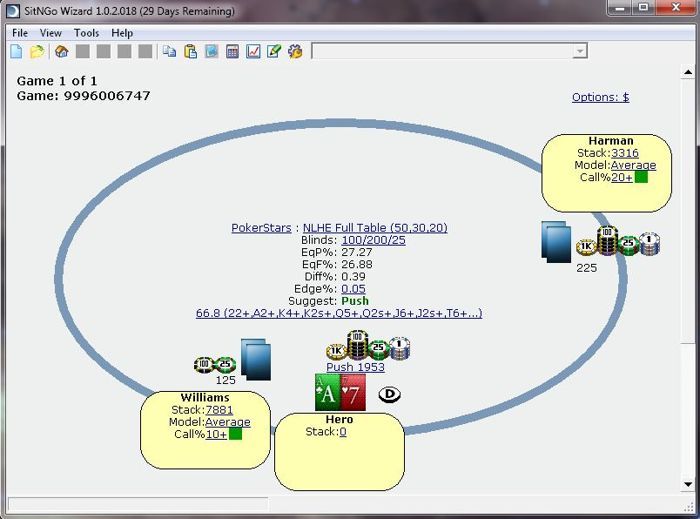Open the notes editor pencil icon
Screen dimensions: 700x519
(x=274, y=51)
